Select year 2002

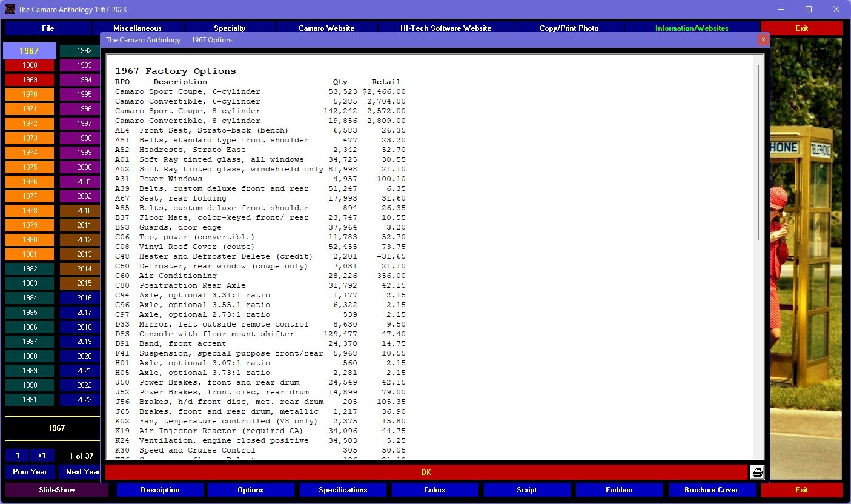coord(80,196)
